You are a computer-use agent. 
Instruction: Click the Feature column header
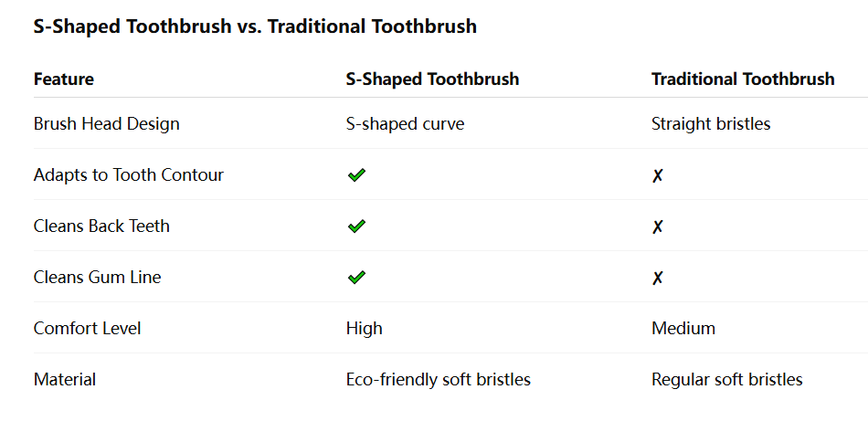point(64,79)
